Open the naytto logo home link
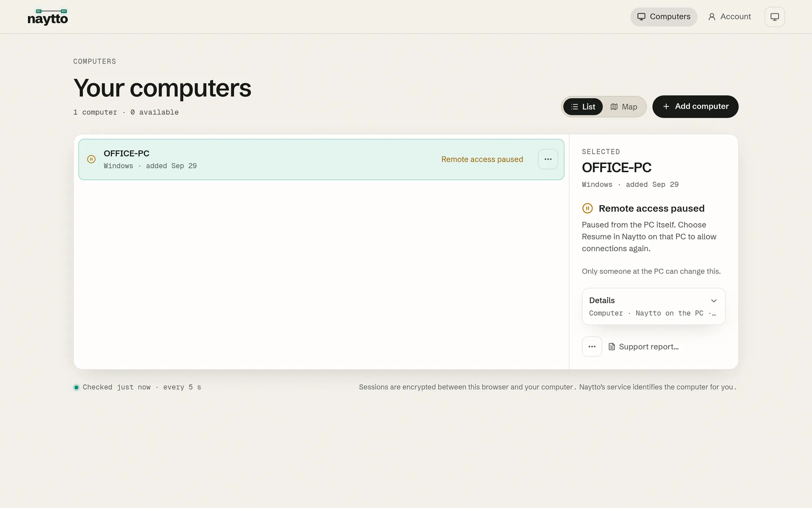This screenshot has width=812, height=508. click(x=48, y=17)
